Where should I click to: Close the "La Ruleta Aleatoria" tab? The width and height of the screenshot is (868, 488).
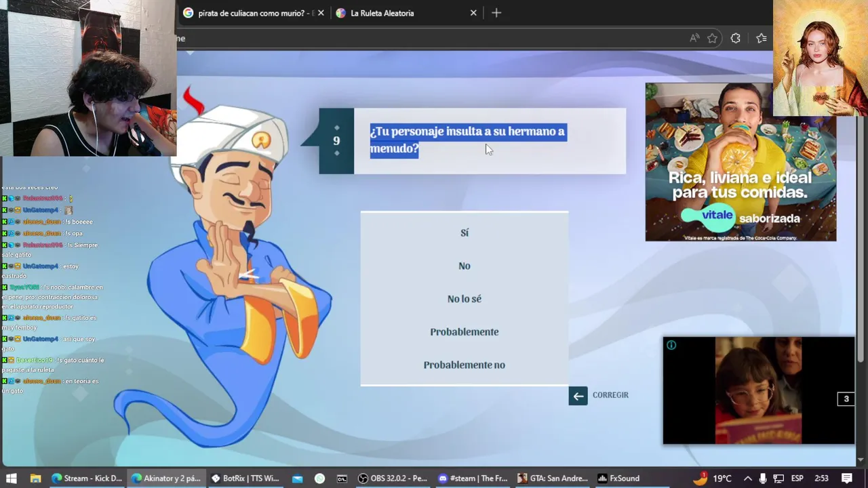click(473, 13)
